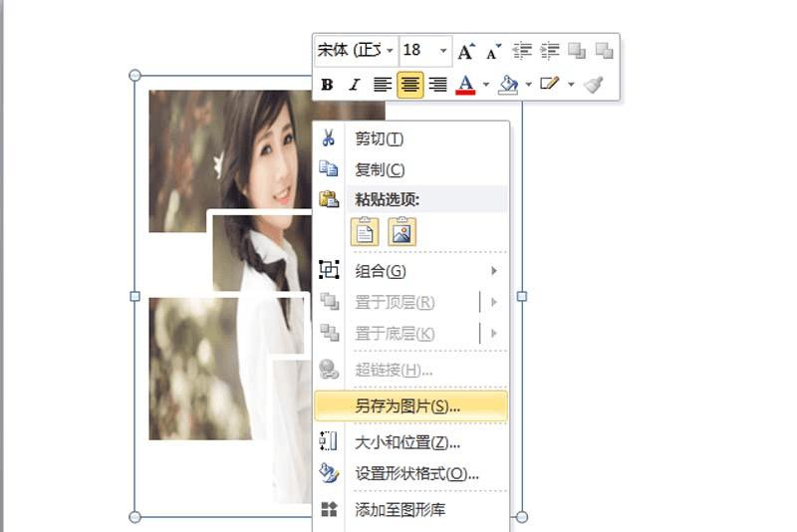This screenshot has height=532, width=797.
Task: Click the copy pages icon
Action: click(x=329, y=168)
